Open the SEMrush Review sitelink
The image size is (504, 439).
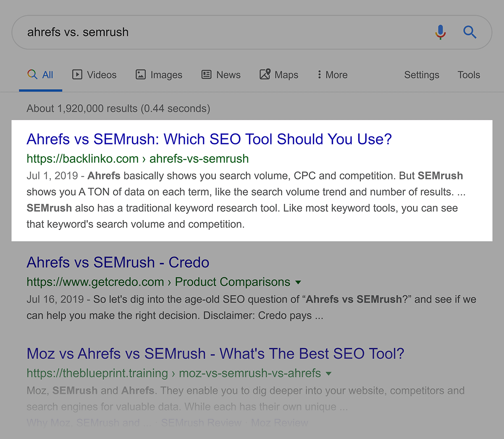tap(201, 423)
